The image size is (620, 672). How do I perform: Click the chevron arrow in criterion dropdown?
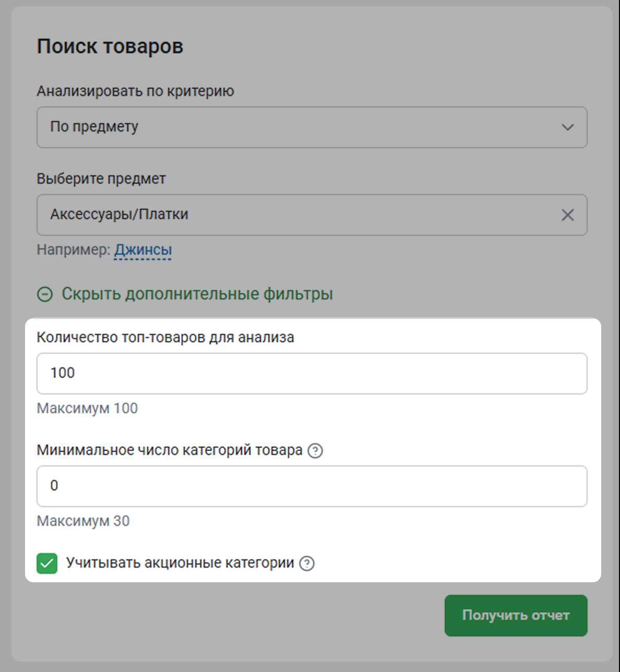[567, 127]
